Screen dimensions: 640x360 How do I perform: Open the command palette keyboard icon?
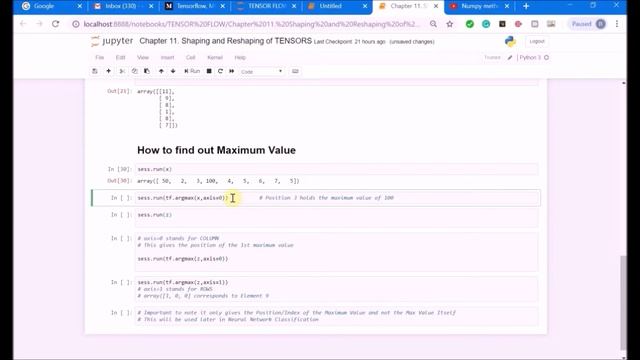(x=295, y=71)
